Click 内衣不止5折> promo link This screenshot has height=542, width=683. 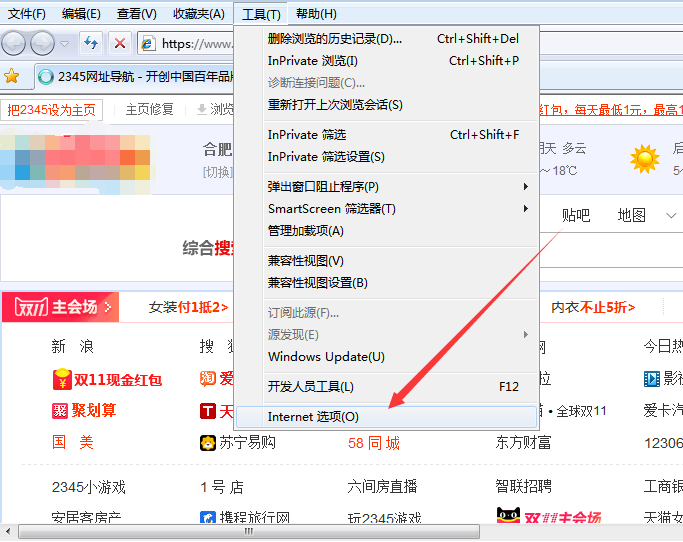coord(593,307)
